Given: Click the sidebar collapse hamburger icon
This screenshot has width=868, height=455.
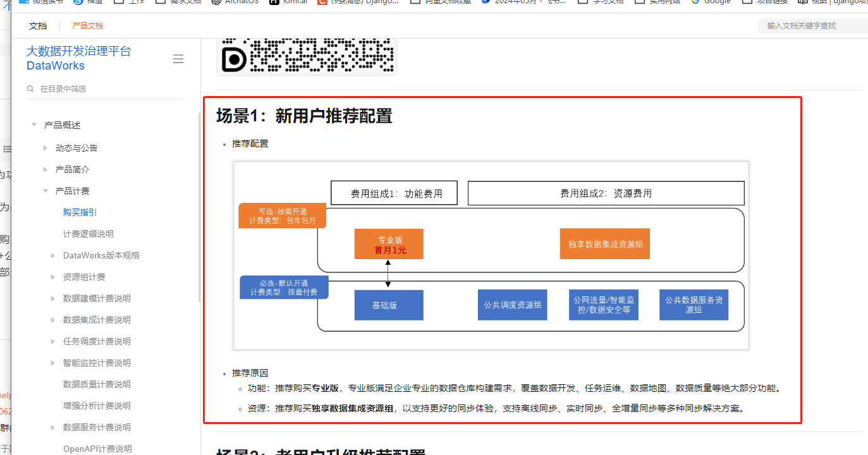Looking at the screenshot, I should pos(178,59).
